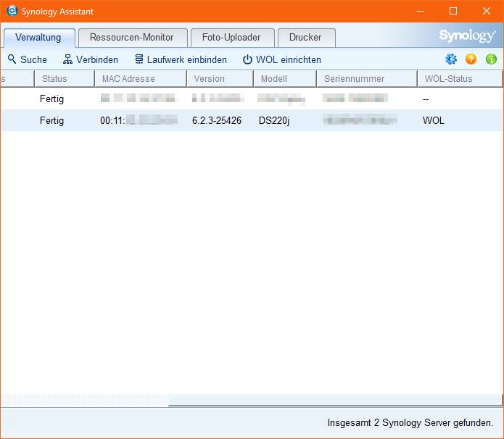Click the -- WOL status in first row
The image size is (504, 439).
(x=426, y=99)
